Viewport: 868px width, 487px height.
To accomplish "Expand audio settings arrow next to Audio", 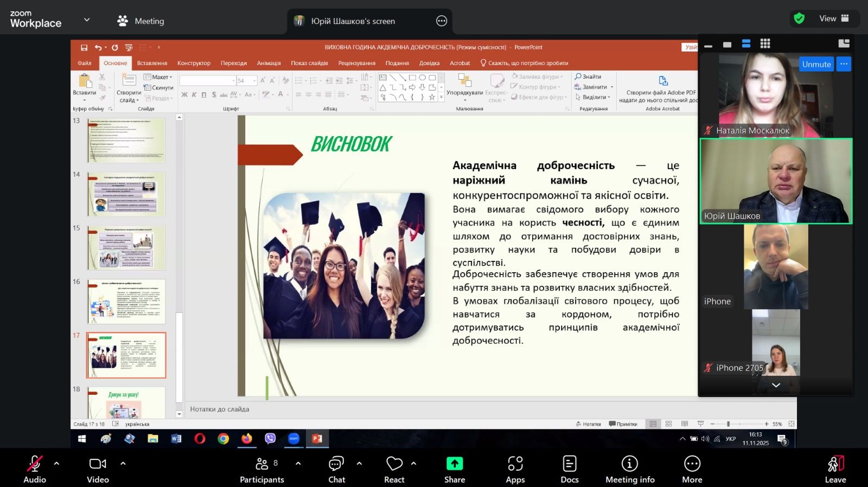I will [x=56, y=464].
